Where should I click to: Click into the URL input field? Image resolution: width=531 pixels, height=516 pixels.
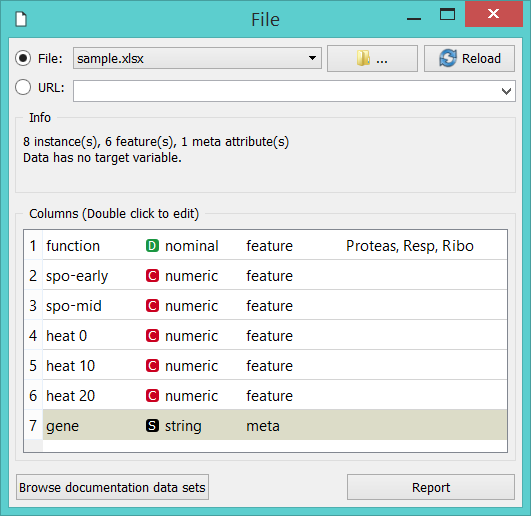coord(286,91)
